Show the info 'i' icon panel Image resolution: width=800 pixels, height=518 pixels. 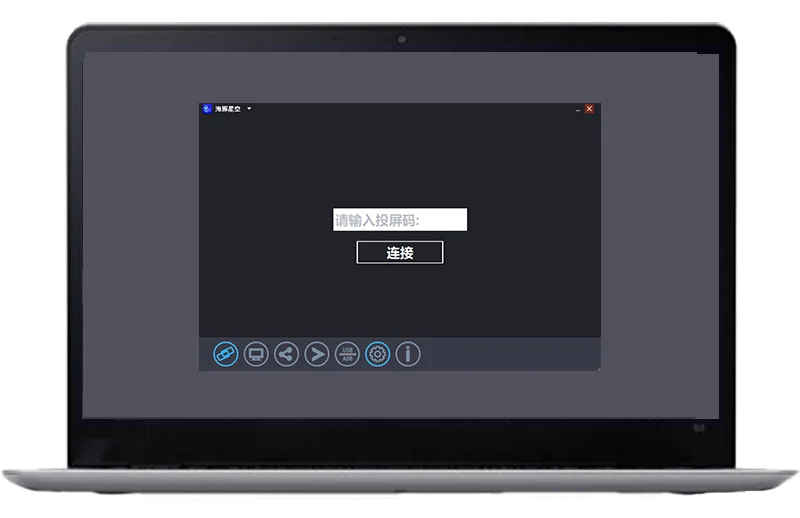pos(408,354)
